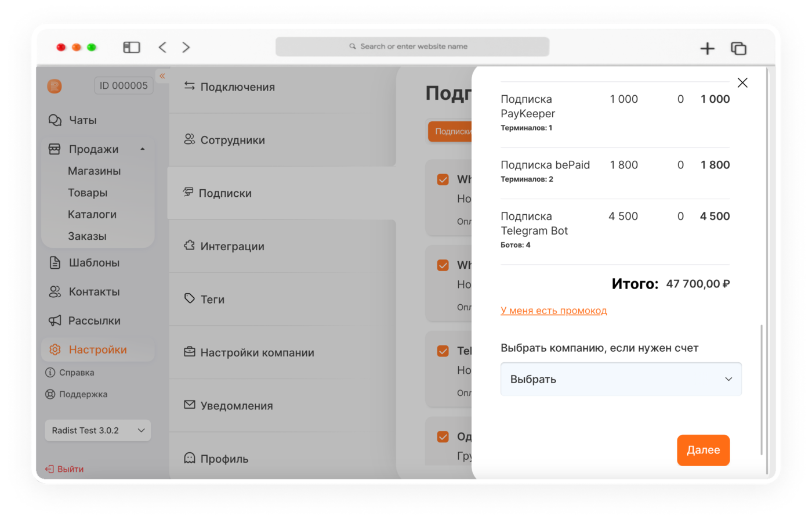The width and height of the screenshot is (812, 519).
Task: Click the Профиль face icon
Action: coord(190,458)
